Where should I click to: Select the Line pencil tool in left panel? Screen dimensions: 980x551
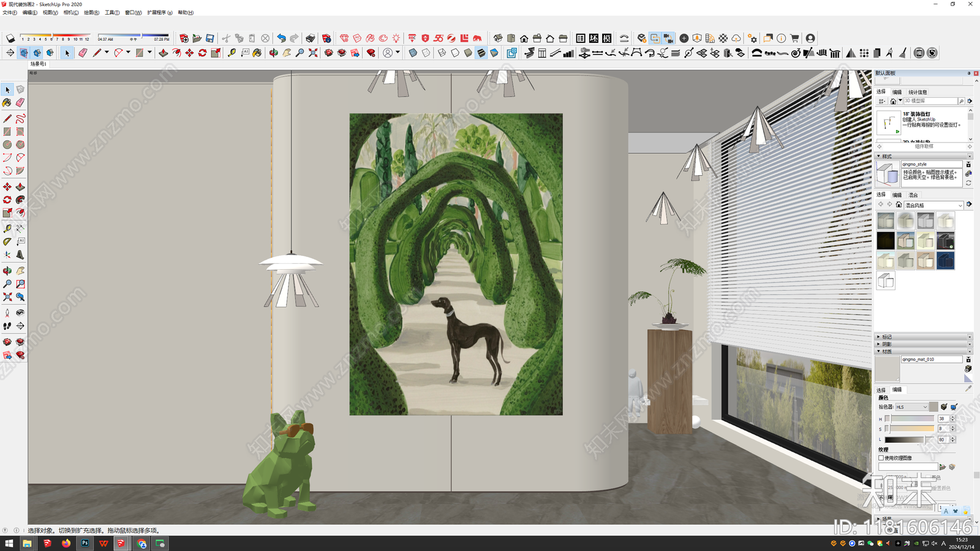point(7,118)
